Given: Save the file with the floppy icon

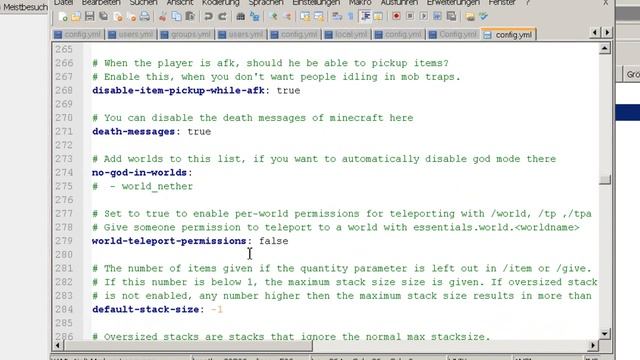Looking at the screenshot, I should [89, 16].
